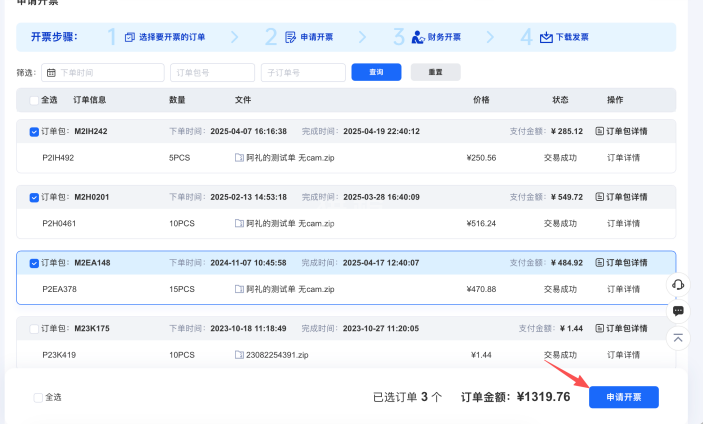
Task: Uncheck order package M2EA148 checkbox
Action: click(x=34, y=264)
